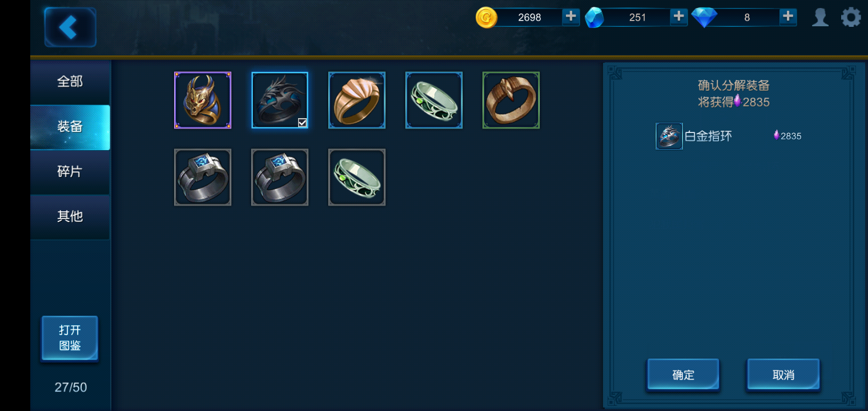Select the gray-framed green vine ring
The height and width of the screenshot is (411, 868).
357,177
